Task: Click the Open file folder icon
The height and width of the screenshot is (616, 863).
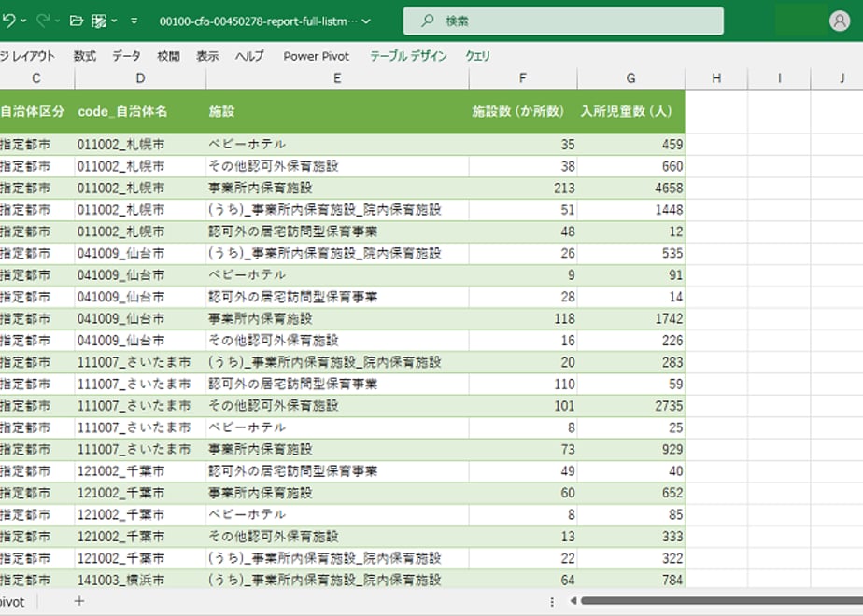Action: tap(77, 21)
